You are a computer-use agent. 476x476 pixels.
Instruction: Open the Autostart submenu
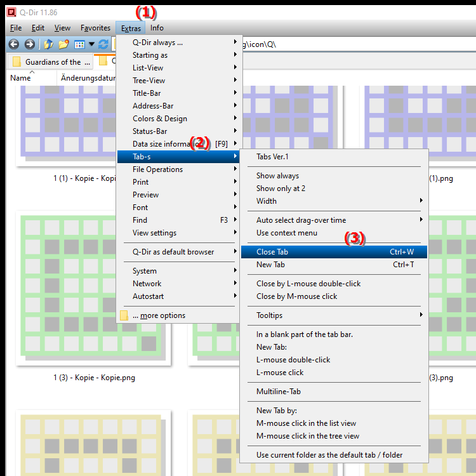pyautogui.click(x=178, y=296)
